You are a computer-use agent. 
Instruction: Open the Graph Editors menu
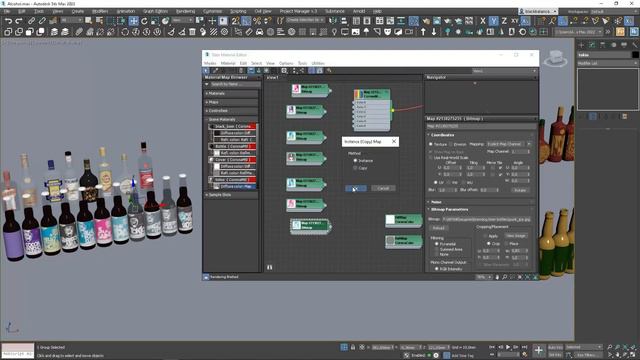click(x=156, y=11)
